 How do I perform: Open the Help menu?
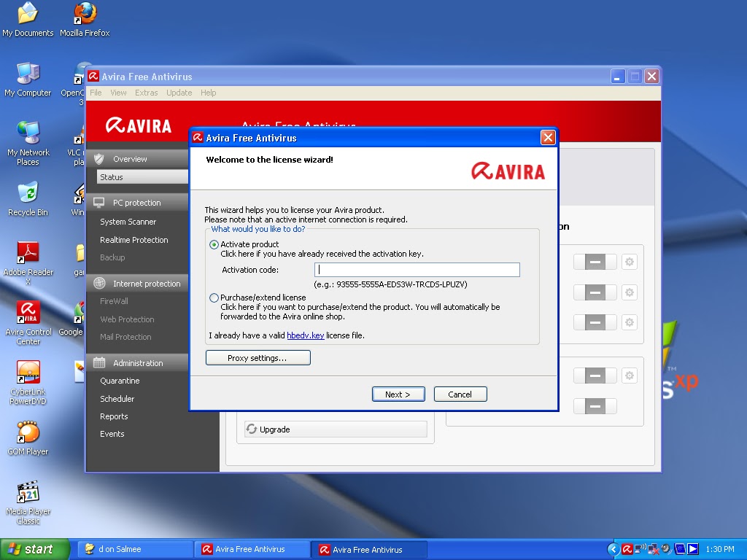click(x=208, y=93)
